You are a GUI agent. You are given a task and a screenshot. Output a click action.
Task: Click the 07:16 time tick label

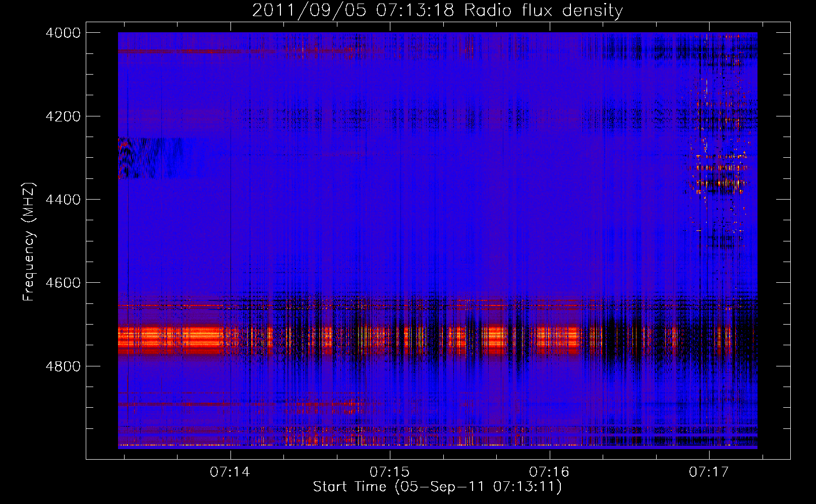(549, 472)
